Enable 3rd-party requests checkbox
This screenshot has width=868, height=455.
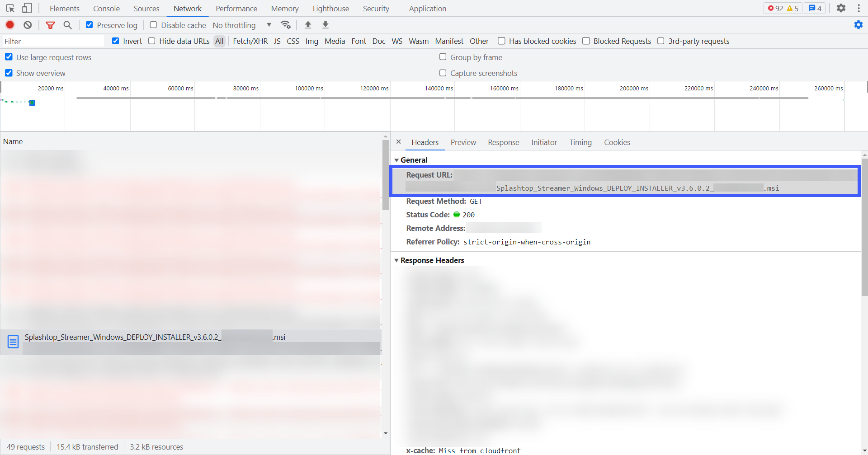click(661, 41)
